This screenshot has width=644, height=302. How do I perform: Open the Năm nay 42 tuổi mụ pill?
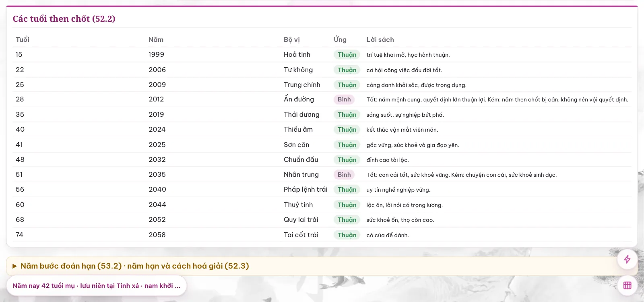pyautogui.click(x=97, y=285)
